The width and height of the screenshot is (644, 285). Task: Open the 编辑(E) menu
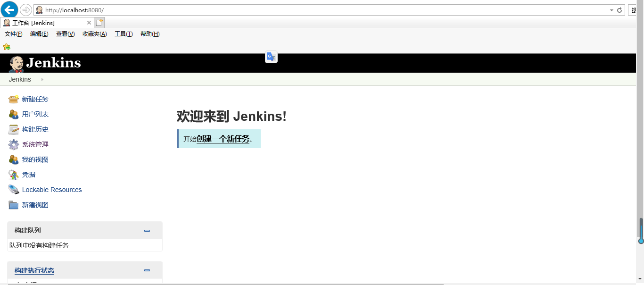[39, 34]
